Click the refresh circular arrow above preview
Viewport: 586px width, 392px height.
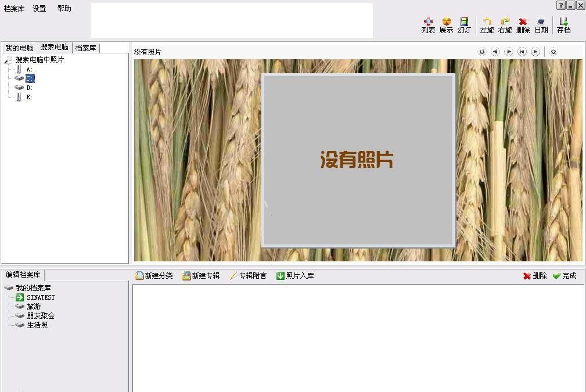pos(481,52)
